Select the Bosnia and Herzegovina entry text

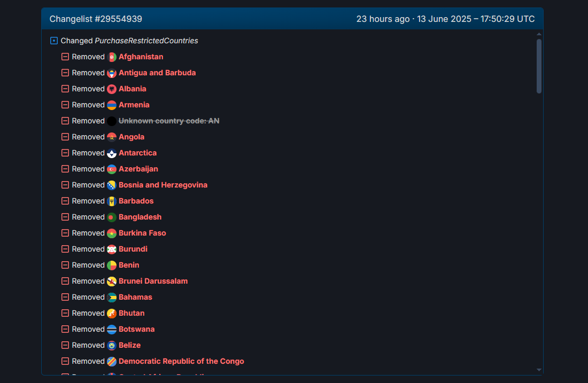(163, 185)
